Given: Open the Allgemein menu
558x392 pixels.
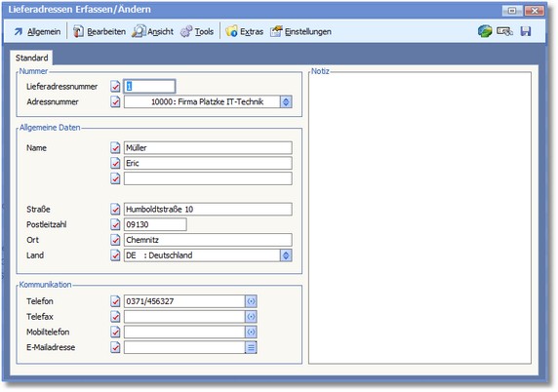Looking at the screenshot, I should pos(37,31).
